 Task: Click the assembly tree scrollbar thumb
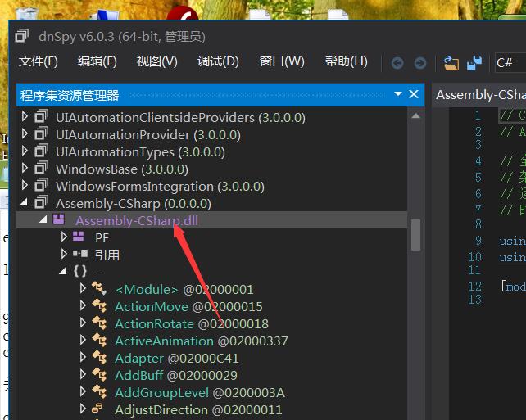pos(415,235)
